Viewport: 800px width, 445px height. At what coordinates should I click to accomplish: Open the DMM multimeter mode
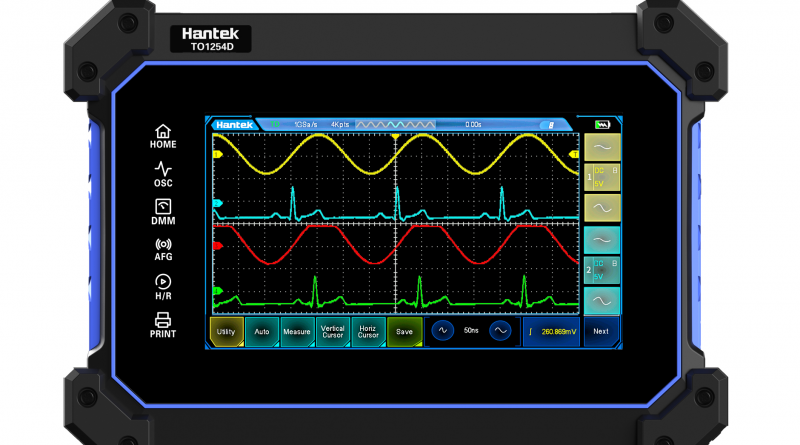click(163, 211)
